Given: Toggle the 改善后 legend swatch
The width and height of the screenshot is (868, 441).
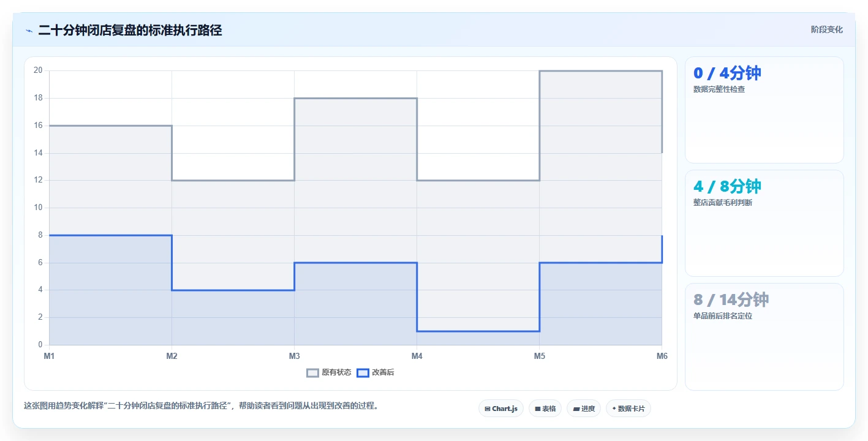Looking at the screenshot, I should (363, 372).
